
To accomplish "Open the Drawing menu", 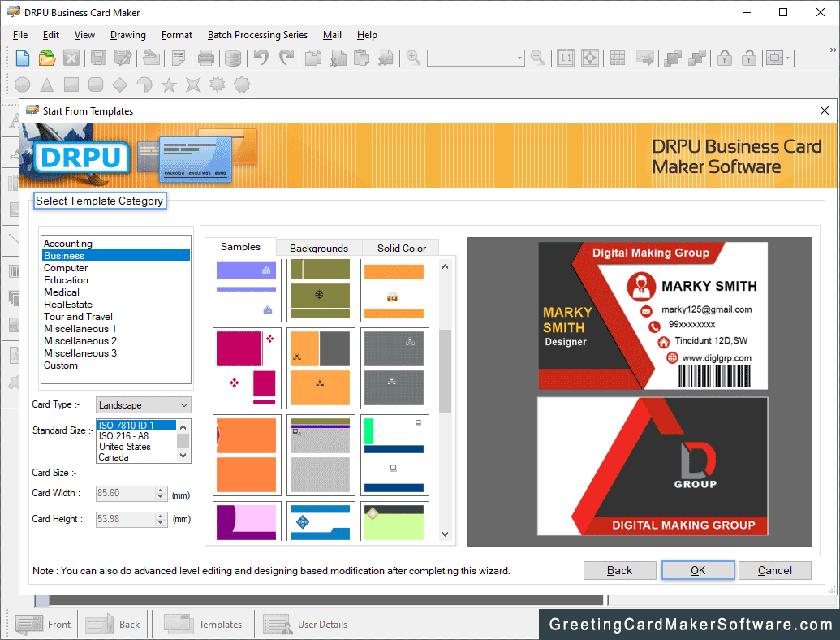I will tap(128, 35).
